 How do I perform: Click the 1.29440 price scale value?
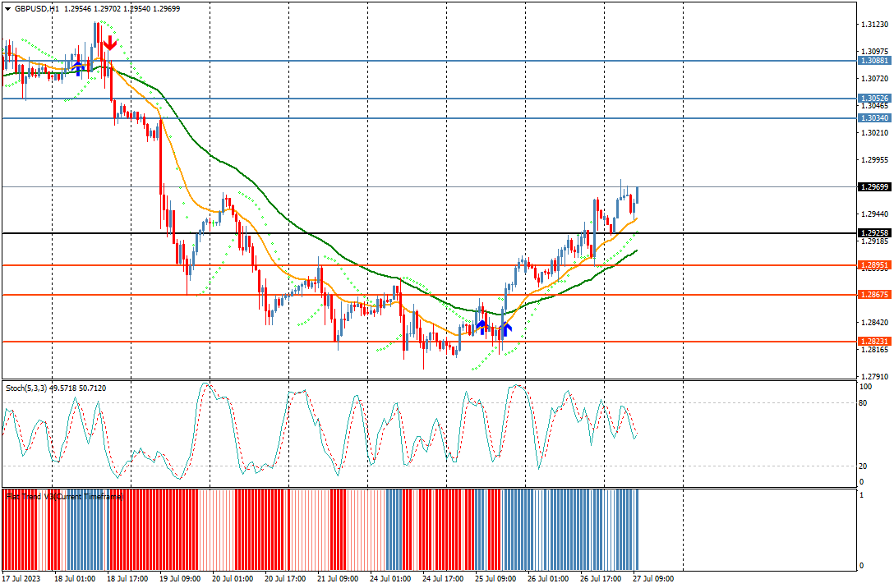coord(874,214)
